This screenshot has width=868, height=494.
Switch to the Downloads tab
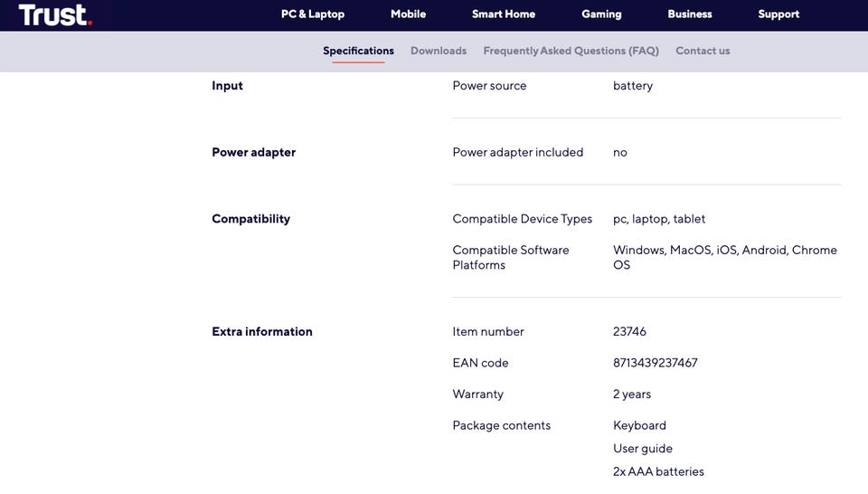click(439, 51)
